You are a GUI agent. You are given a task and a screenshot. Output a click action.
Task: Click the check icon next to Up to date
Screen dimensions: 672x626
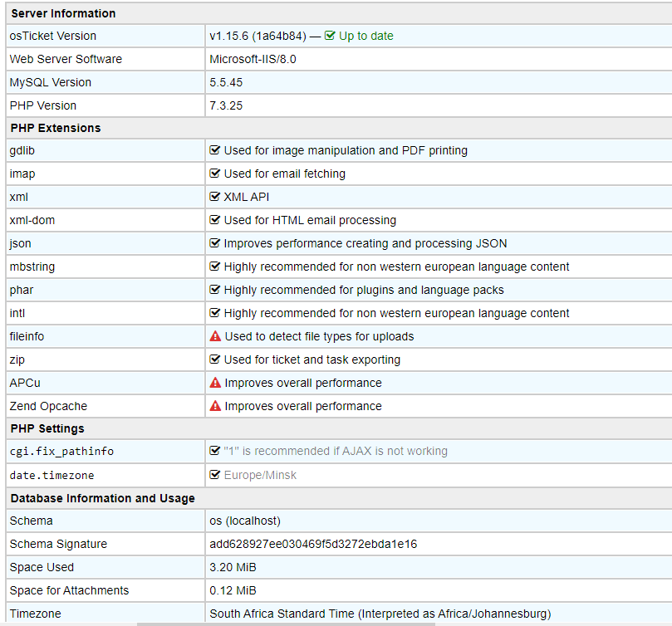pyautogui.click(x=330, y=36)
